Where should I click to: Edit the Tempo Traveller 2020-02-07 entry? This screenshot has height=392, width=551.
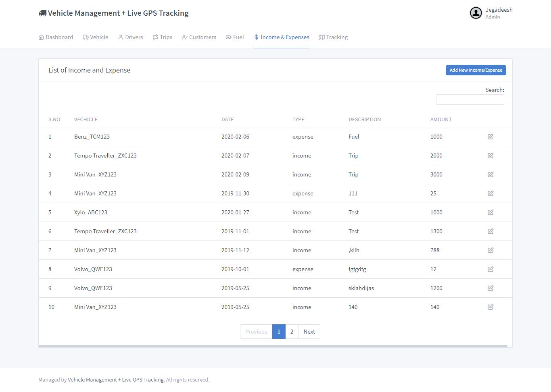(490, 156)
